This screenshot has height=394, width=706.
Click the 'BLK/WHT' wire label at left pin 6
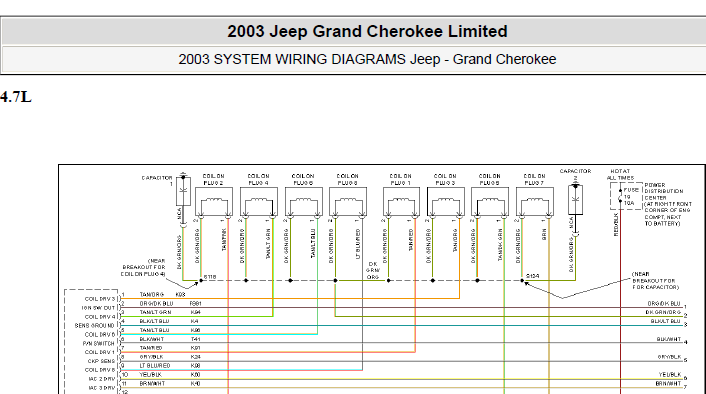pos(152,339)
